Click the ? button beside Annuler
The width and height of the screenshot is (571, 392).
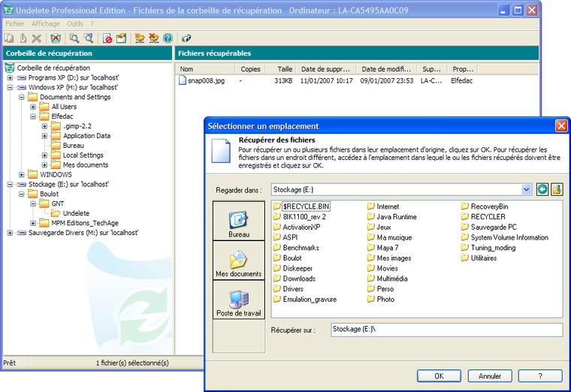click(x=540, y=376)
